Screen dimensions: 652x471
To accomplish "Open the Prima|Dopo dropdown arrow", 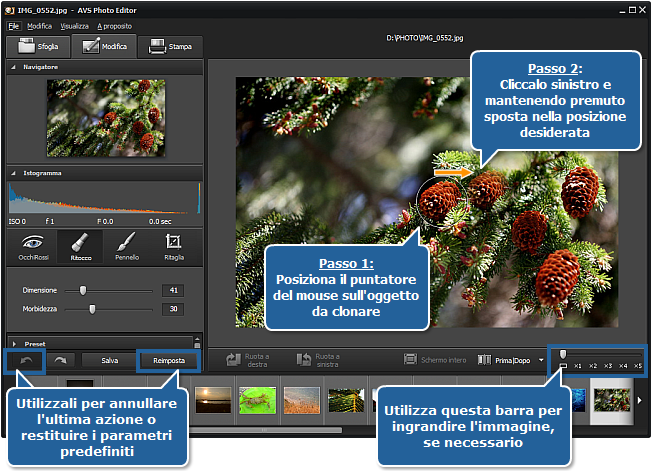I will (x=541, y=359).
